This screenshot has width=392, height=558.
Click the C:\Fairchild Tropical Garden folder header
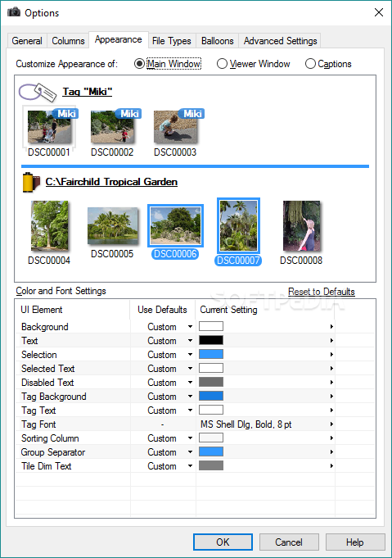111,182
